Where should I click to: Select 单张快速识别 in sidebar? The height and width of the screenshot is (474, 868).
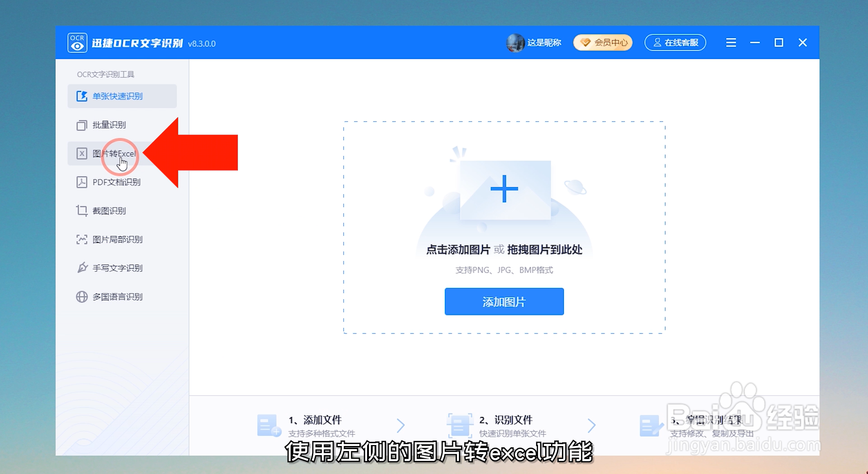pos(122,96)
